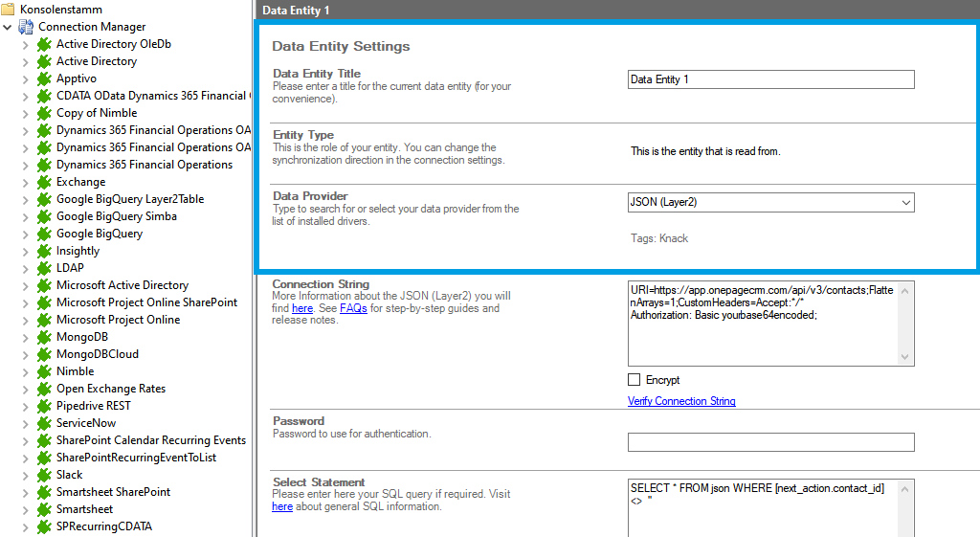
Task: Click the Data Entity Title field
Action: (770, 79)
